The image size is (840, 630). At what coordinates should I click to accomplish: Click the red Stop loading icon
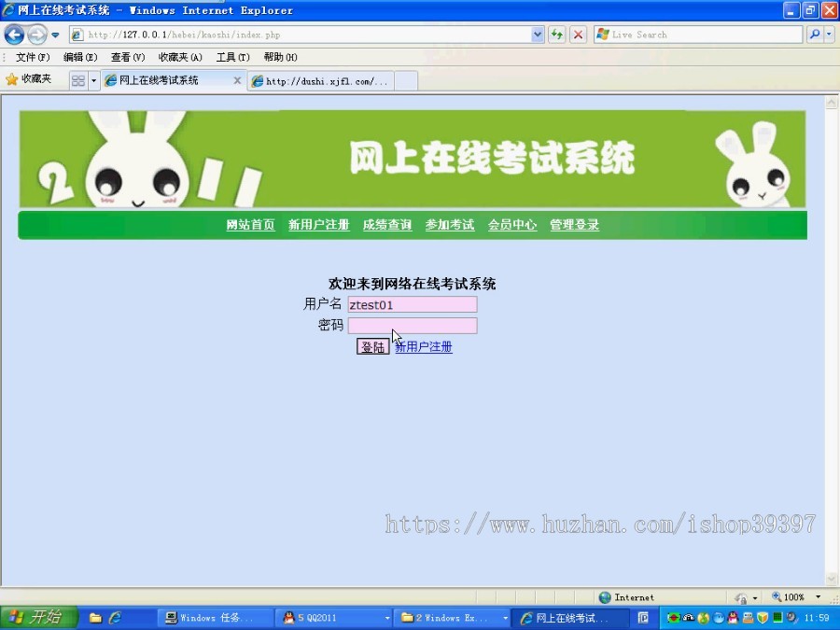pos(578,35)
